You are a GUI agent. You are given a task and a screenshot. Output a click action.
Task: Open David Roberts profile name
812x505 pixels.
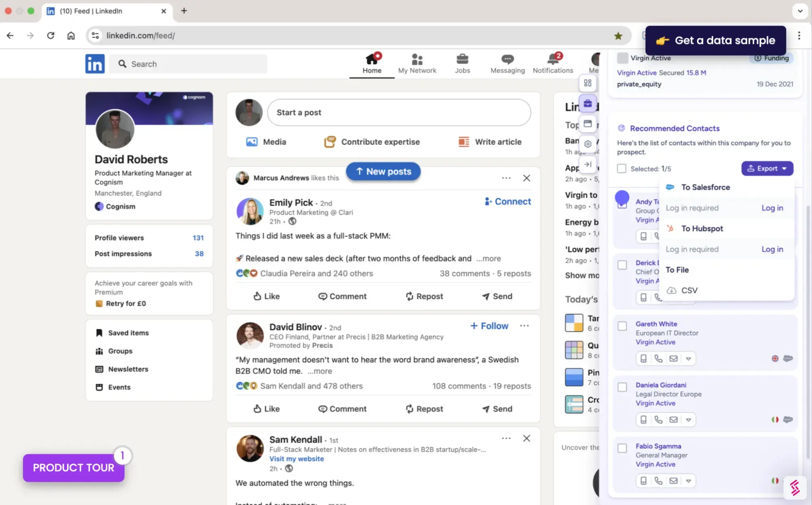pyautogui.click(x=131, y=159)
